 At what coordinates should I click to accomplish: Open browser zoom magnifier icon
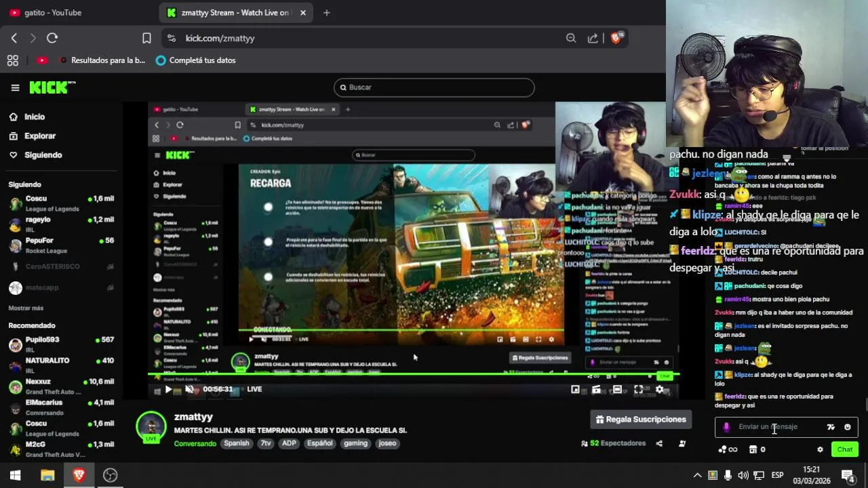[571, 38]
